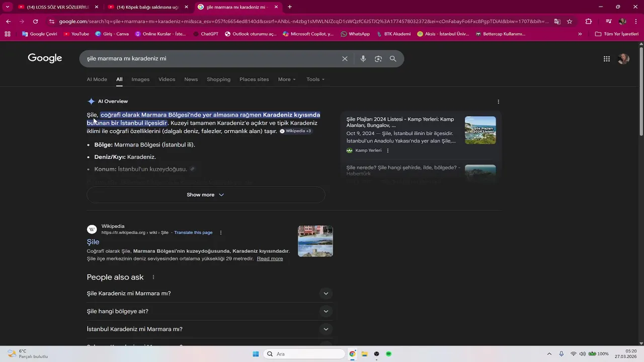Open Chrome icon in taskbar

coord(352,354)
